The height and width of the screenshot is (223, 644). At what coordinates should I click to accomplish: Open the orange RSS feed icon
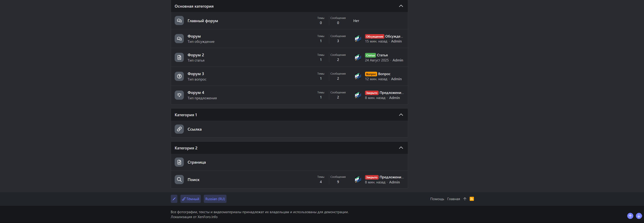472,199
